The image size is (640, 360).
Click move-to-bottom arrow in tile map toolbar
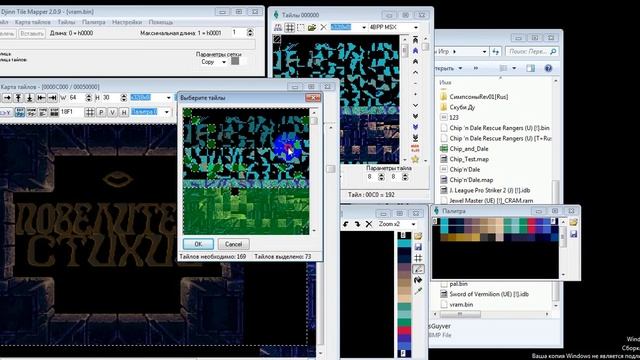pyautogui.click(x=29, y=98)
